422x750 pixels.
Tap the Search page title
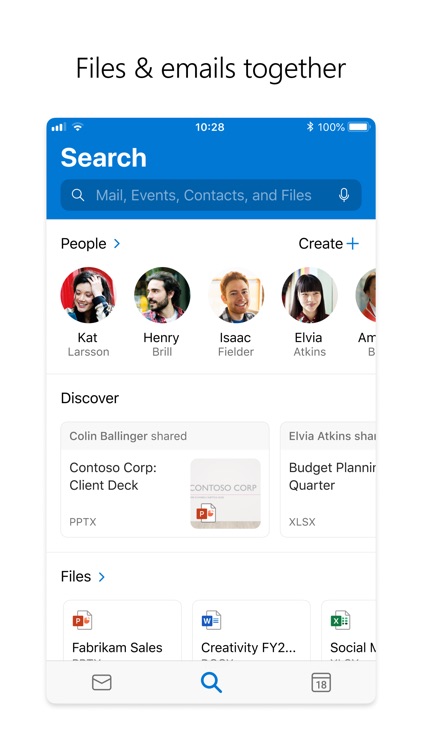click(x=103, y=157)
